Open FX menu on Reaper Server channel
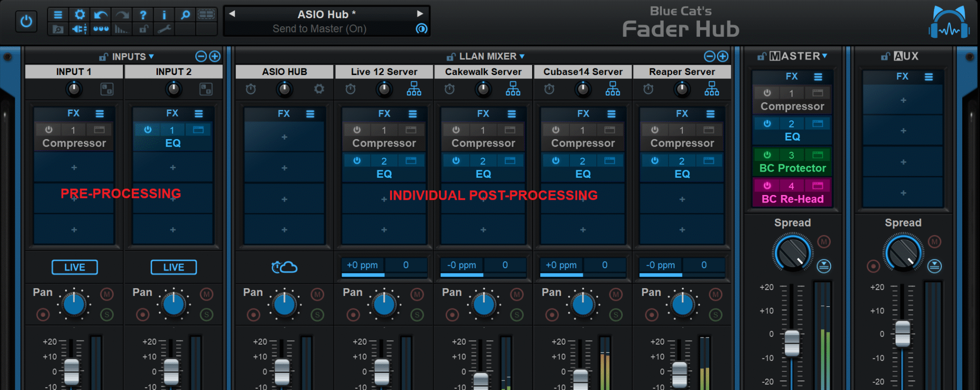 (711, 114)
